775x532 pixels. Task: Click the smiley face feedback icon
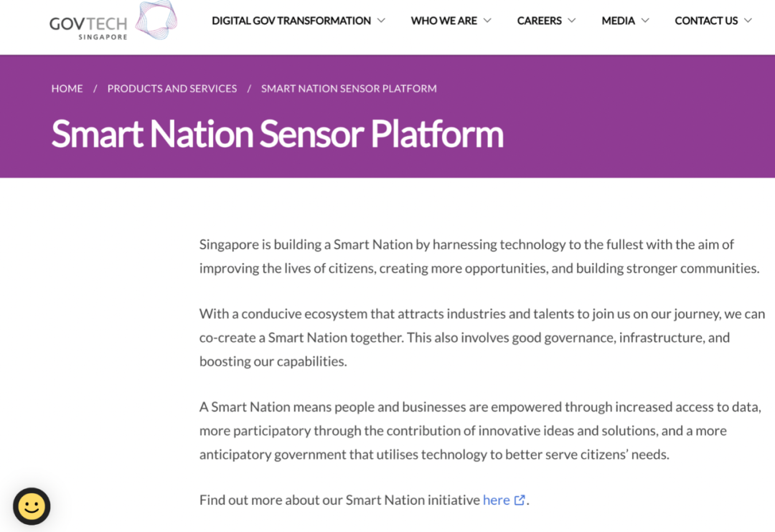(x=32, y=506)
